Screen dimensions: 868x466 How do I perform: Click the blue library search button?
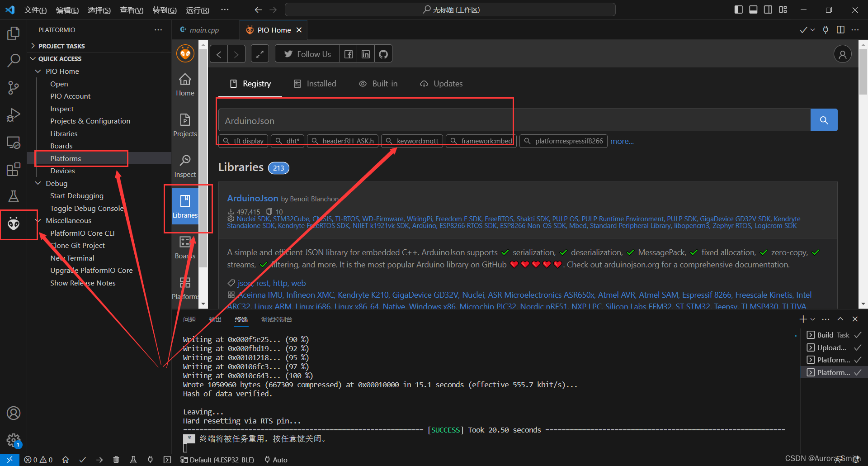tap(824, 120)
